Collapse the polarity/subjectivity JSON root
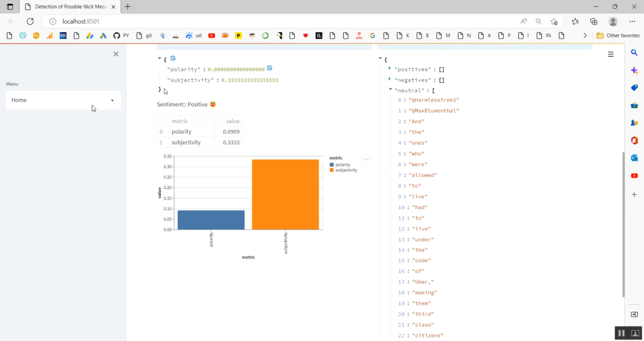 [x=159, y=58]
